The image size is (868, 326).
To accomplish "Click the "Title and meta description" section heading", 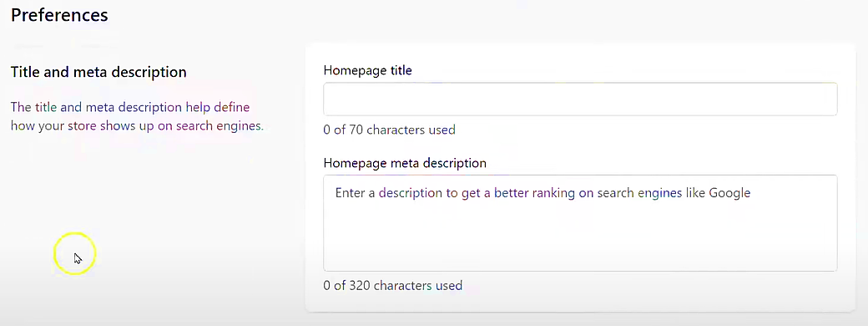I will [x=98, y=72].
